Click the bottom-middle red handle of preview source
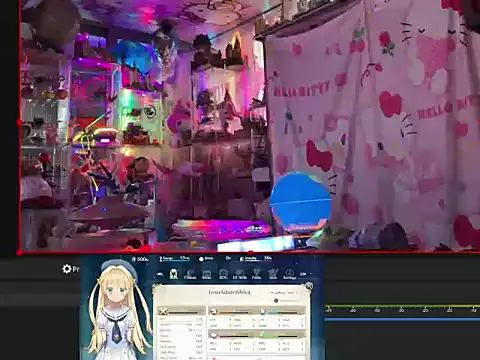The image size is (480, 360). [250, 253]
